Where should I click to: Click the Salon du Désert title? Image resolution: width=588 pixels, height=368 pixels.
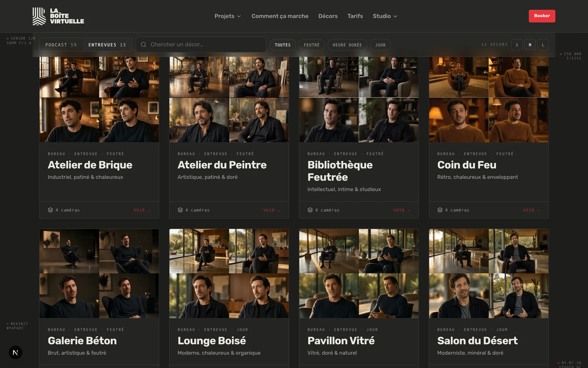coord(478,341)
